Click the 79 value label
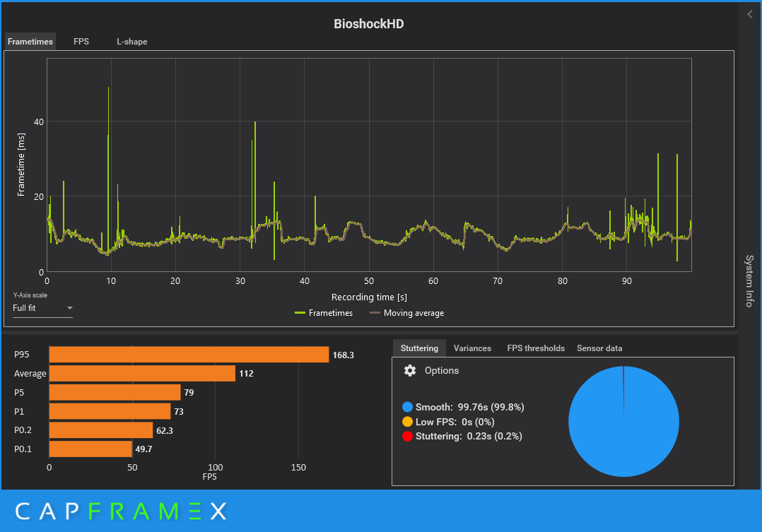762x532 pixels. [x=189, y=393]
